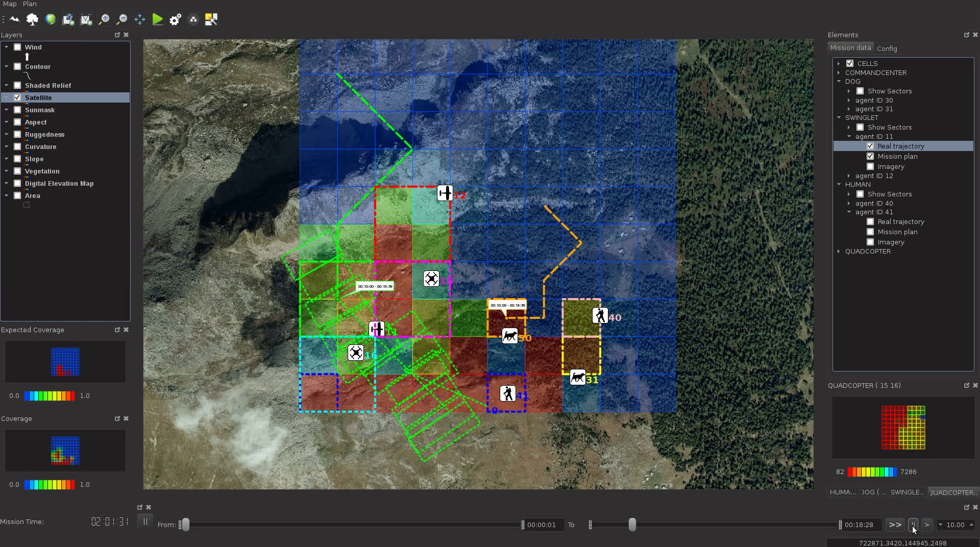Expand the QUADCOPTER tree node

click(x=839, y=251)
